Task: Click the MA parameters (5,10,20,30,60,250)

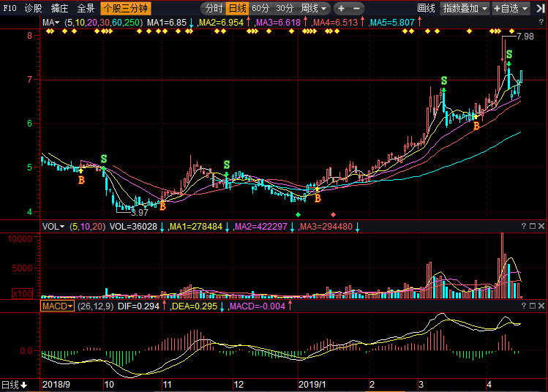Action: 104,23
